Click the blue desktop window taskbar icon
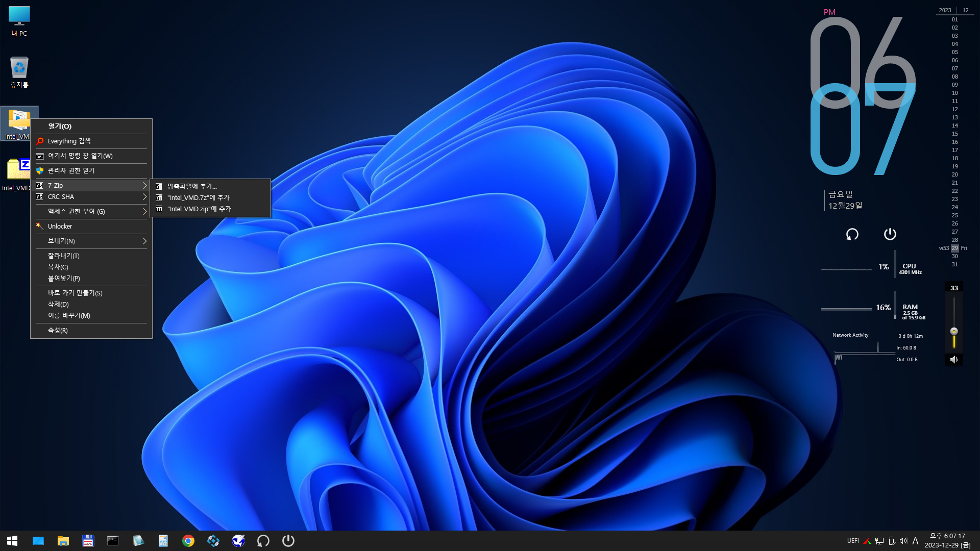The width and height of the screenshot is (980, 551). pyautogui.click(x=38, y=541)
